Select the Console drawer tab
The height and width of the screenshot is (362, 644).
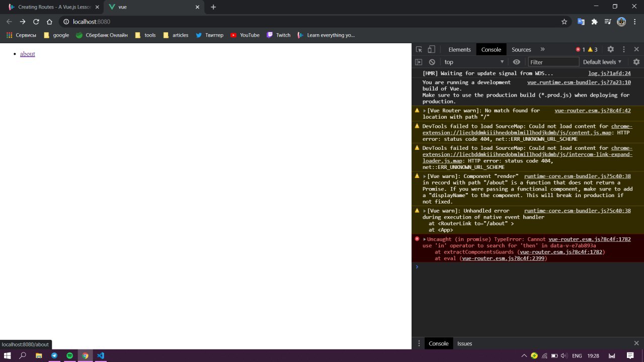click(x=438, y=343)
